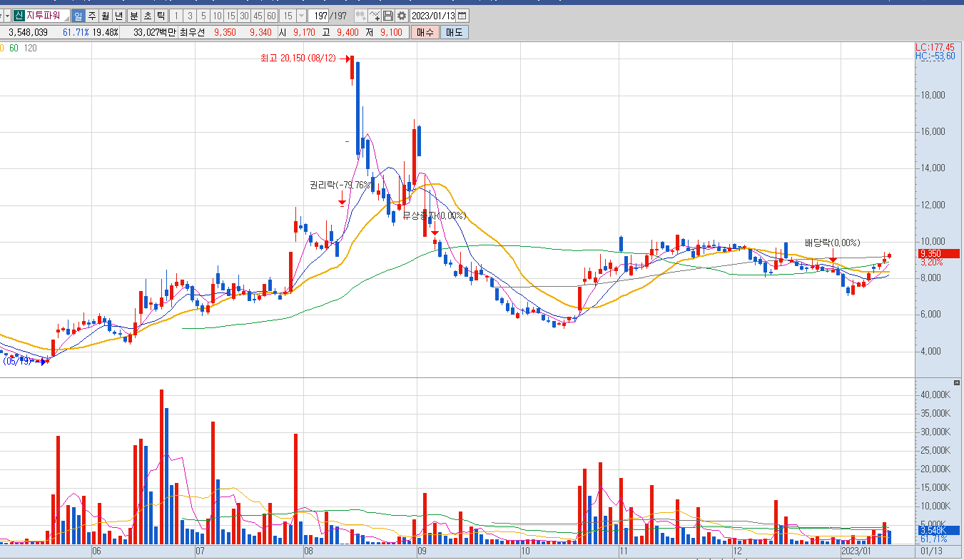Click the low price value 9,100
Image resolution: width=964 pixels, height=560 pixels.
click(391, 32)
